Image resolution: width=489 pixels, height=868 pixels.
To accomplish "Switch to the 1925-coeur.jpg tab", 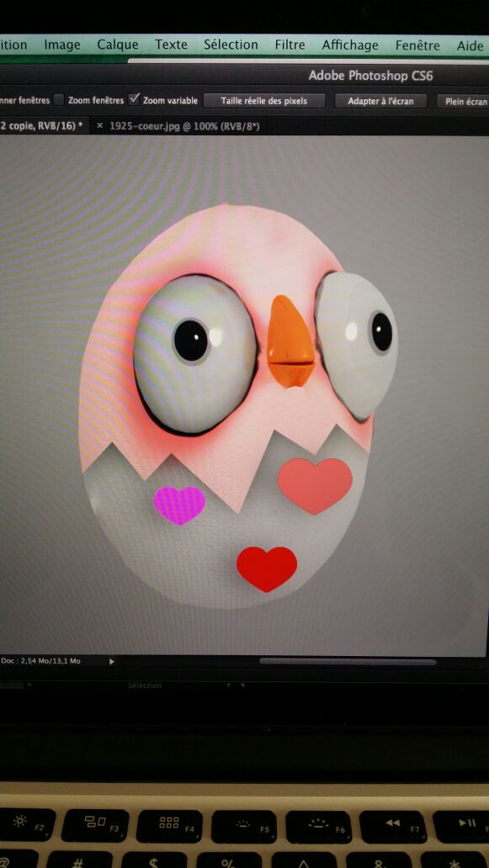I will (x=184, y=126).
